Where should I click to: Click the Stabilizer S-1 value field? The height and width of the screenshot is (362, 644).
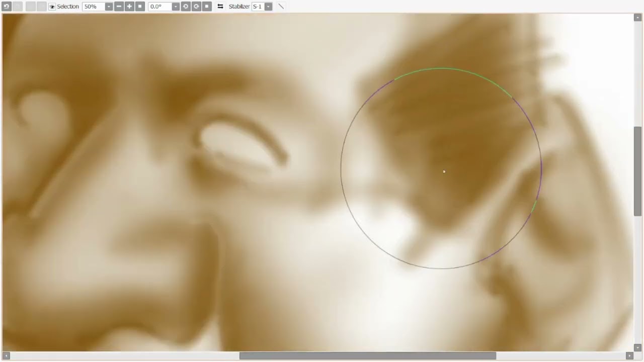[258, 7]
